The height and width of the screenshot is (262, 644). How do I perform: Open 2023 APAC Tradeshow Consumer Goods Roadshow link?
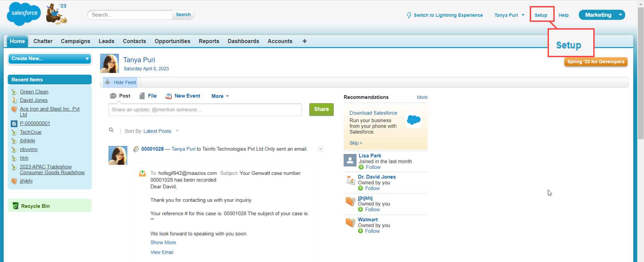(x=52, y=170)
